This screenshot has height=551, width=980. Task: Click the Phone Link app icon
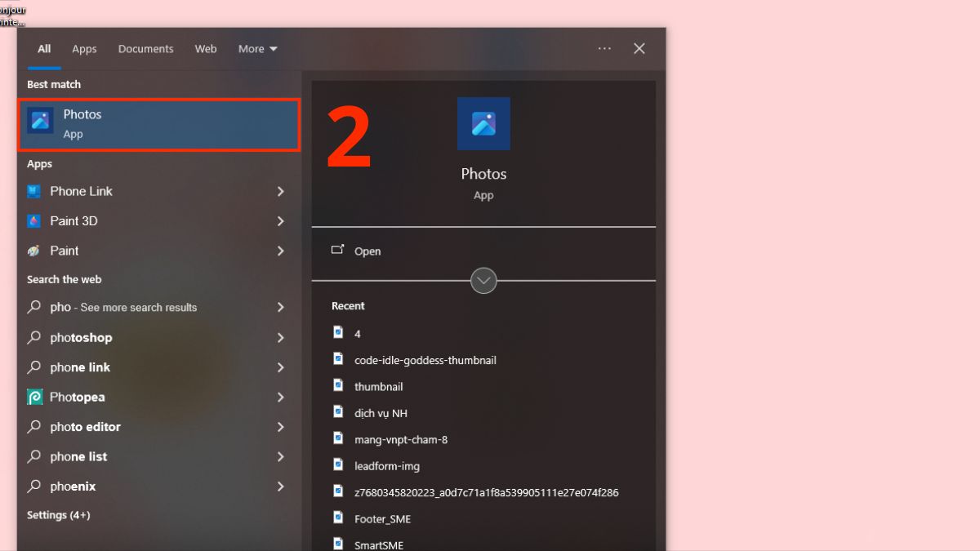pos(33,191)
